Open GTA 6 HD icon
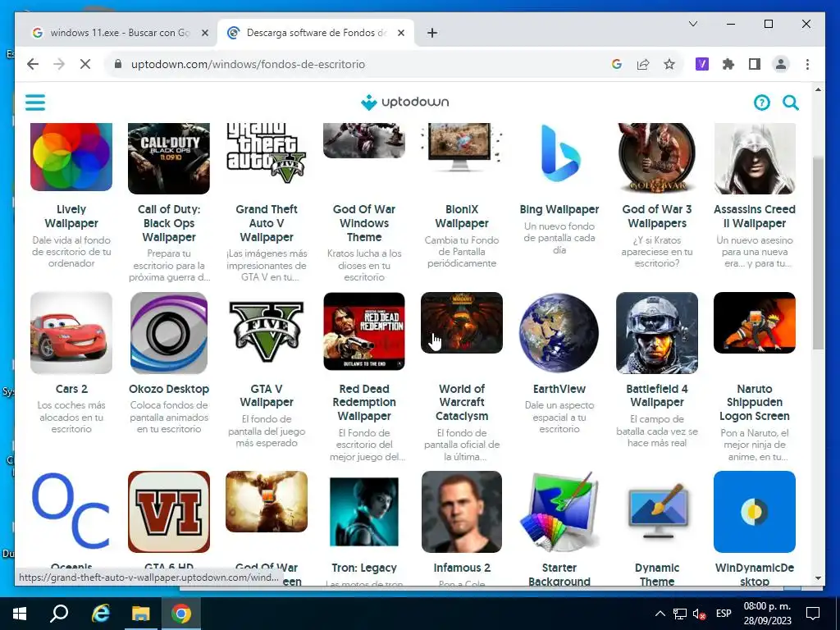840x630 pixels. 169,512
